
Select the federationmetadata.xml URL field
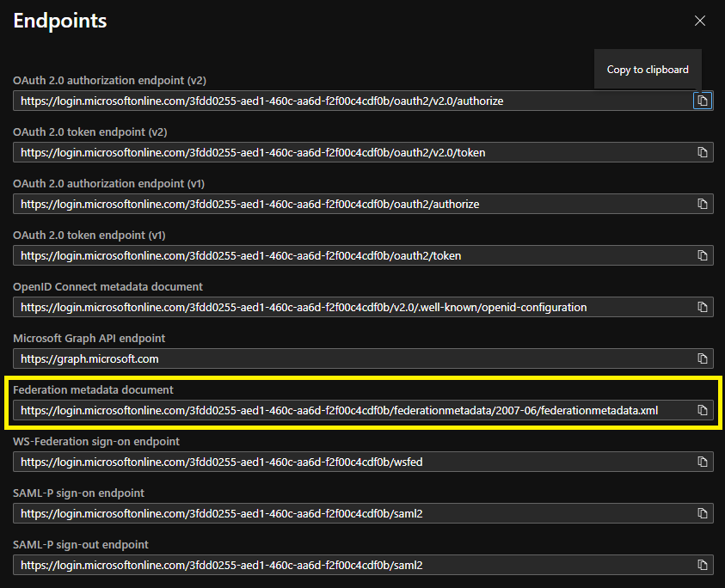[x=353, y=410]
